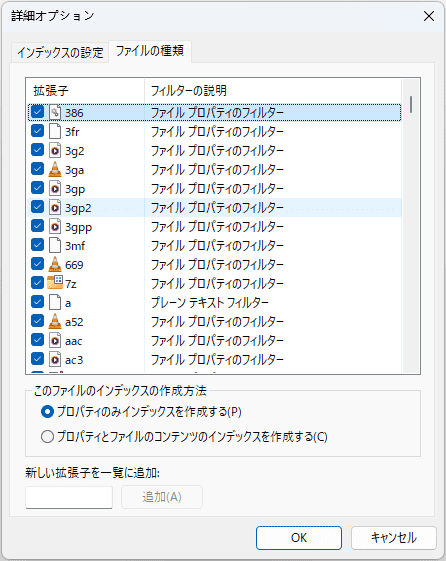Click the OK button

[x=299, y=537]
